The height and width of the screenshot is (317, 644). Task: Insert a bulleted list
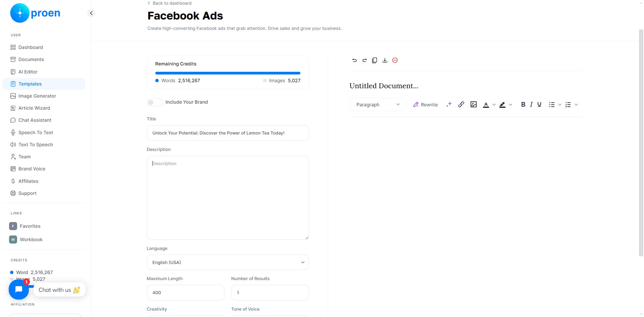tap(552, 105)
